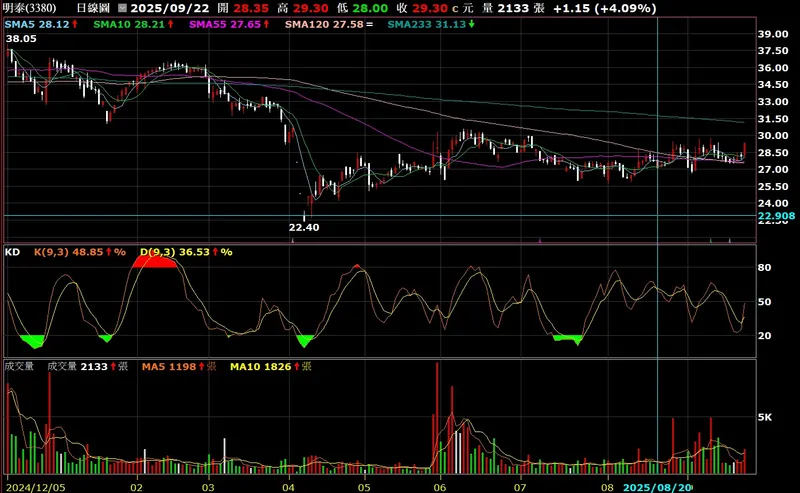Click the header volume value 2133 張
The width and height of the screenshot is (800, 493).
(x=521, y=8)
